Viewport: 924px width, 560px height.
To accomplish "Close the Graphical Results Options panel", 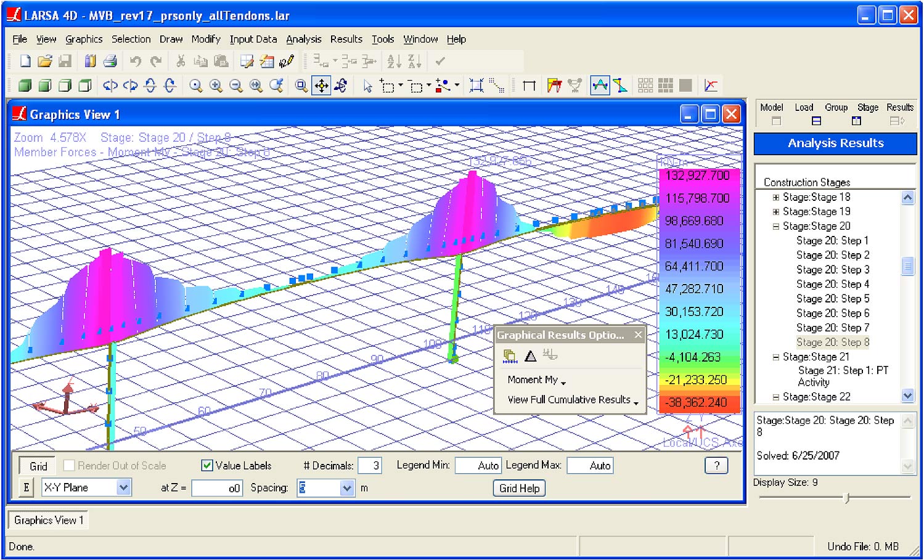I will click(x=639, y=335).
